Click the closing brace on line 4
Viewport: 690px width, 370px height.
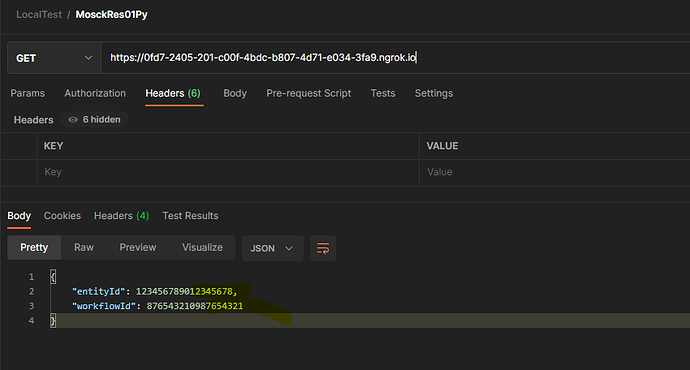(x=53, y=320)
